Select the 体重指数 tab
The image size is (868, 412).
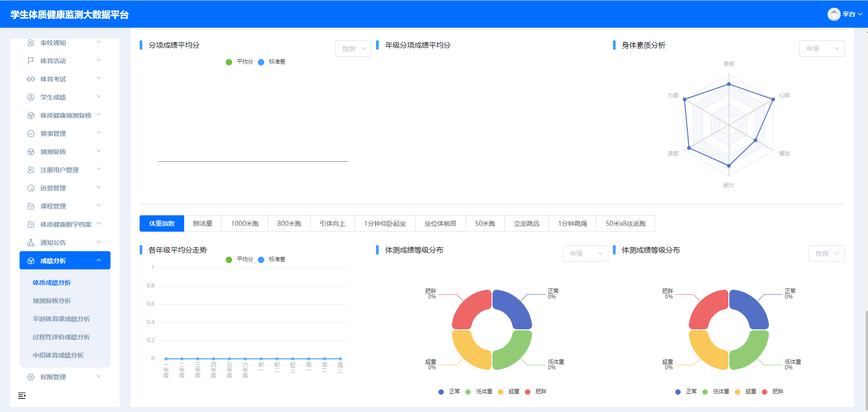point(162,223)
